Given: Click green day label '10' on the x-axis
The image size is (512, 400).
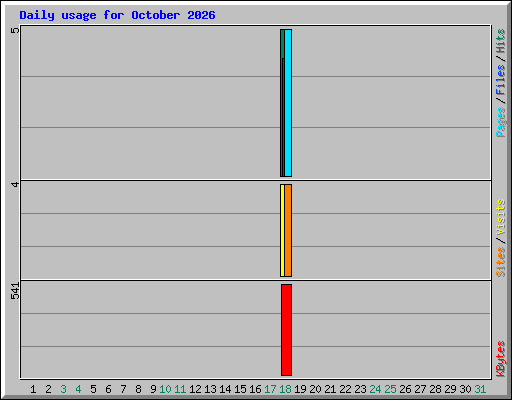Looking at the screenshot, I should point(165,389).
